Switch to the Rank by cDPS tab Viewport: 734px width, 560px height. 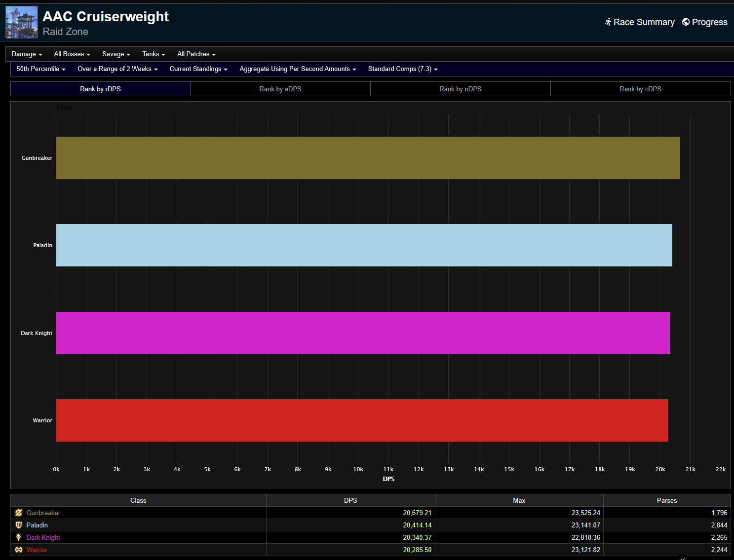click(x=641, y=89)
